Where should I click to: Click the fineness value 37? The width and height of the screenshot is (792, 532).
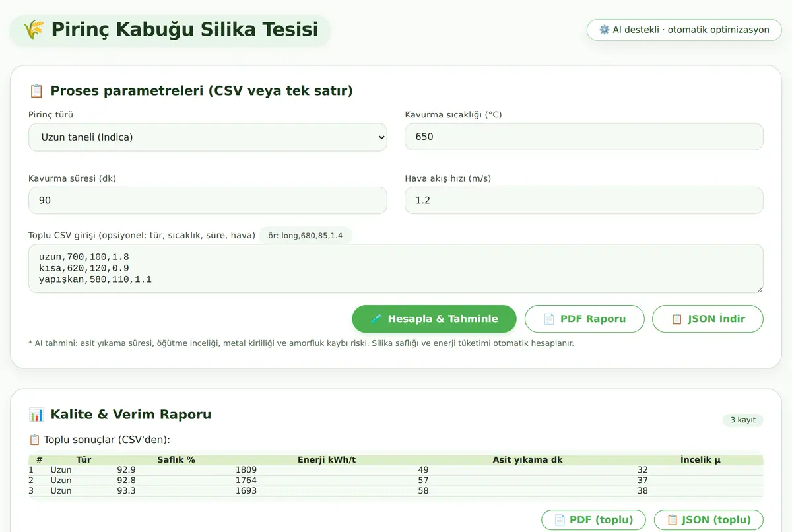(x=643, y=481)
